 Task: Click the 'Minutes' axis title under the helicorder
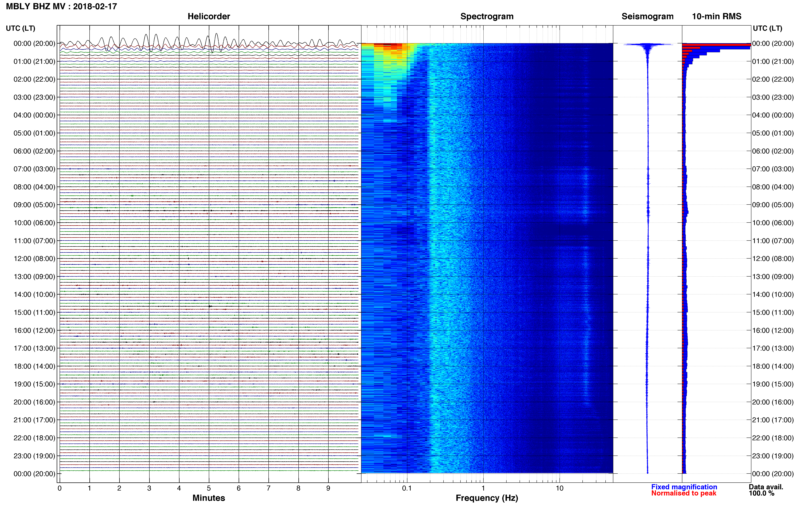[209, 498]
